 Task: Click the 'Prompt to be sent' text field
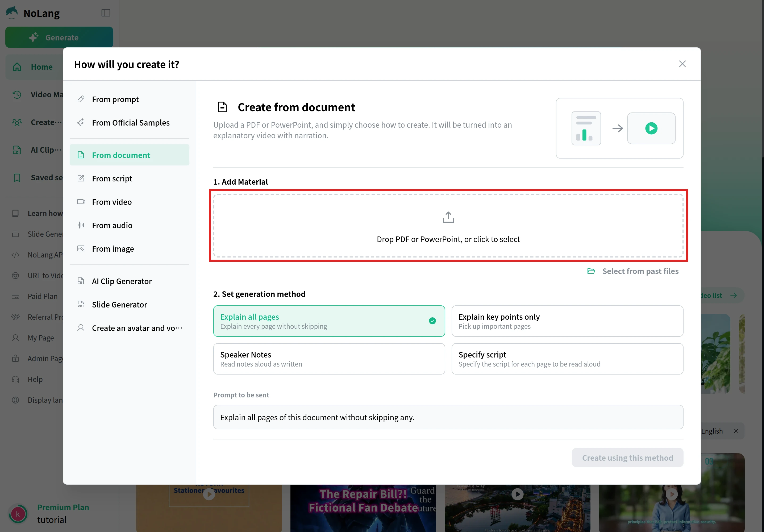click(x=448, y=417)
